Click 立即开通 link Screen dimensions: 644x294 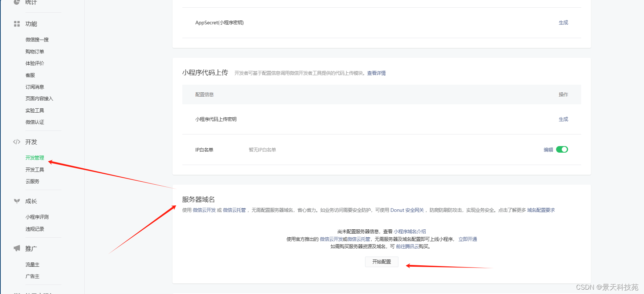click(468, 239)
